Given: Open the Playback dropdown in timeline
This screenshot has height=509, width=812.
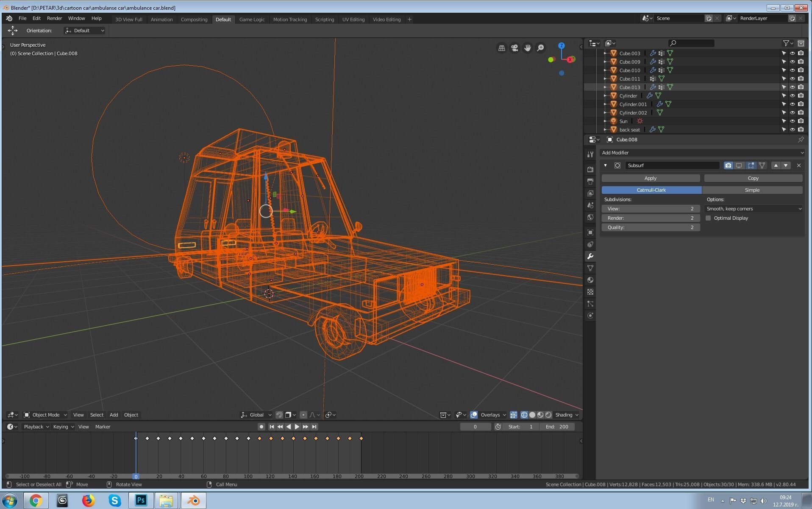Looking at the screenshot, I should tap(36, 427).
